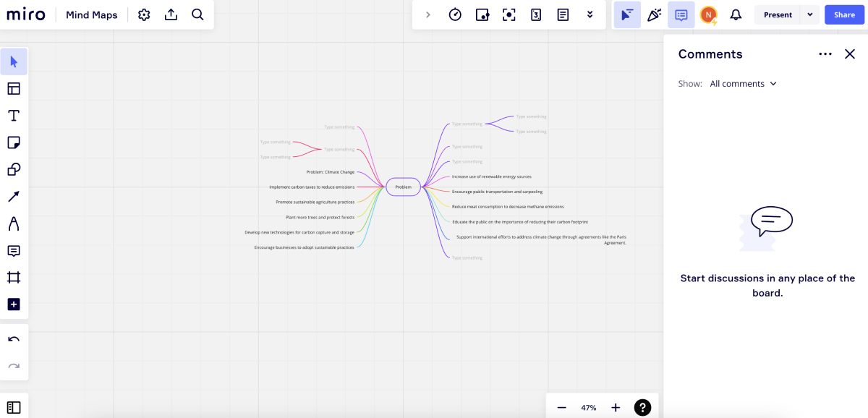Screen dimensions: 868x418
Task: Open board settings gear icon
Action: [144, 14]
